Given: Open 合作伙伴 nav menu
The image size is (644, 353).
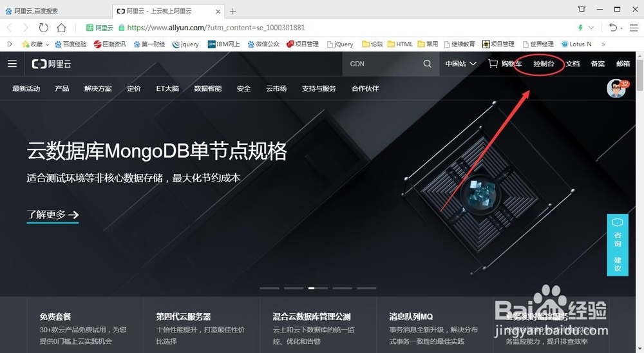Looking at the screenshot, I should tap(365, 88).
